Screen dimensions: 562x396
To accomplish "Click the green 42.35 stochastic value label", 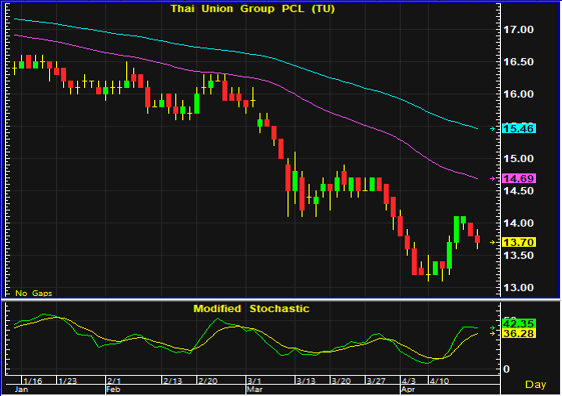I will pos(519,324).
